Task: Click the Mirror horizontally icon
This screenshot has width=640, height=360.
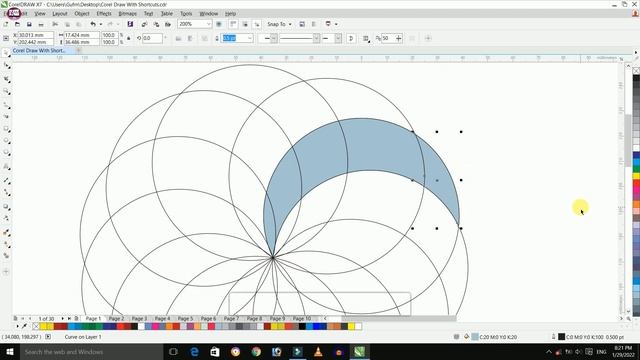Action: point(178,38)
